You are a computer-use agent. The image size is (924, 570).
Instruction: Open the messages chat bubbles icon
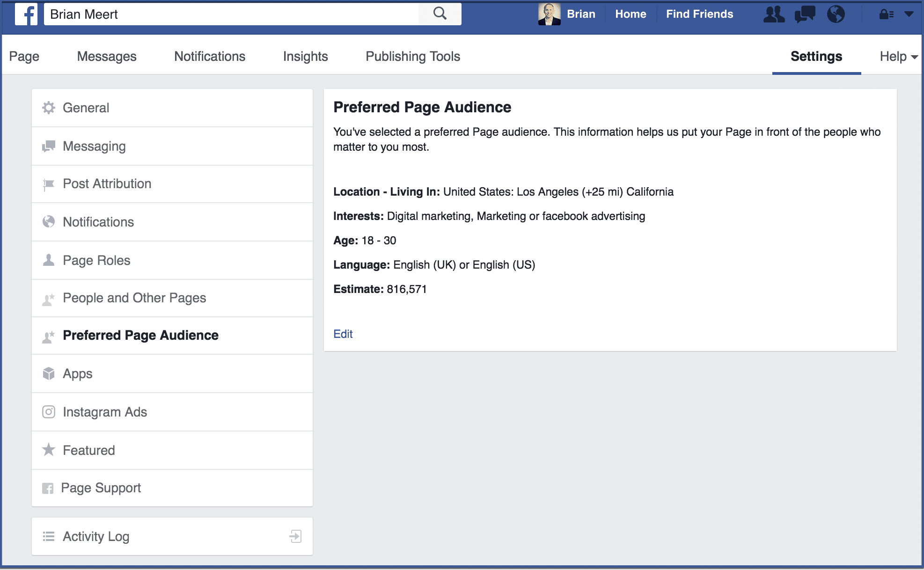805,14
